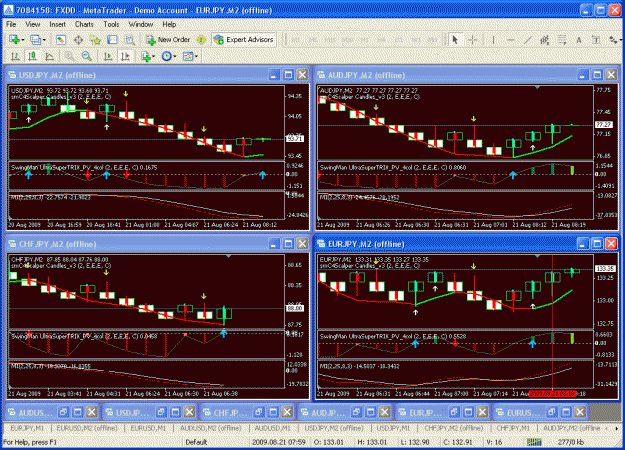This screenshot has height=450, width=625.
Task: Click the New Order button
Action: click(167, 39)
